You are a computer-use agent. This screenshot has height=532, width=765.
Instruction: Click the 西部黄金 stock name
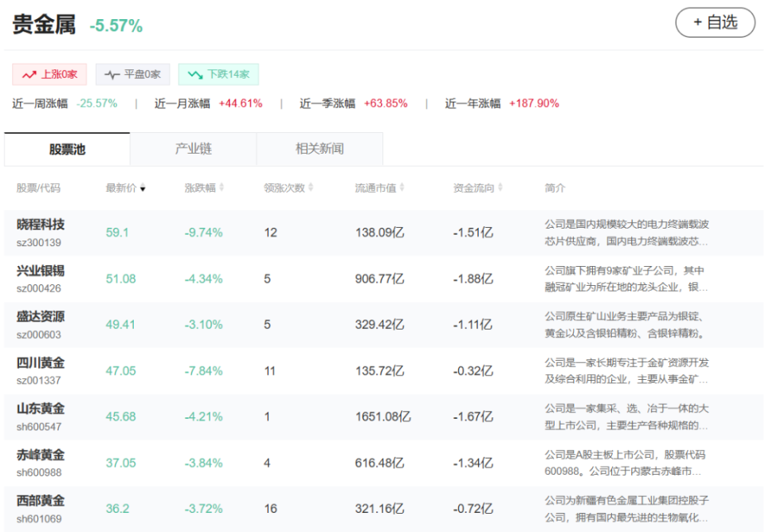(x=41, y=502)
